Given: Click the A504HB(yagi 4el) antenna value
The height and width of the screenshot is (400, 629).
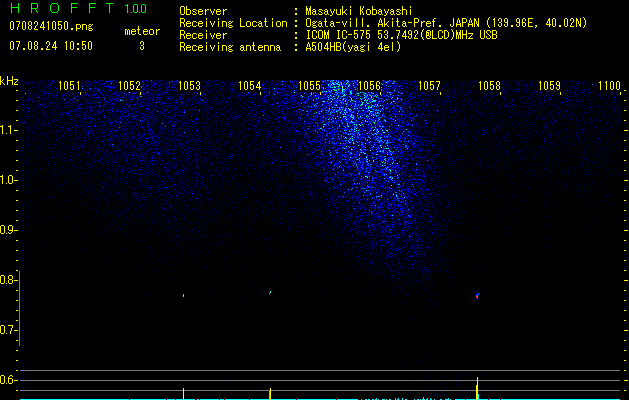Looking at the screenshot, I should click(x=353, y=47).
